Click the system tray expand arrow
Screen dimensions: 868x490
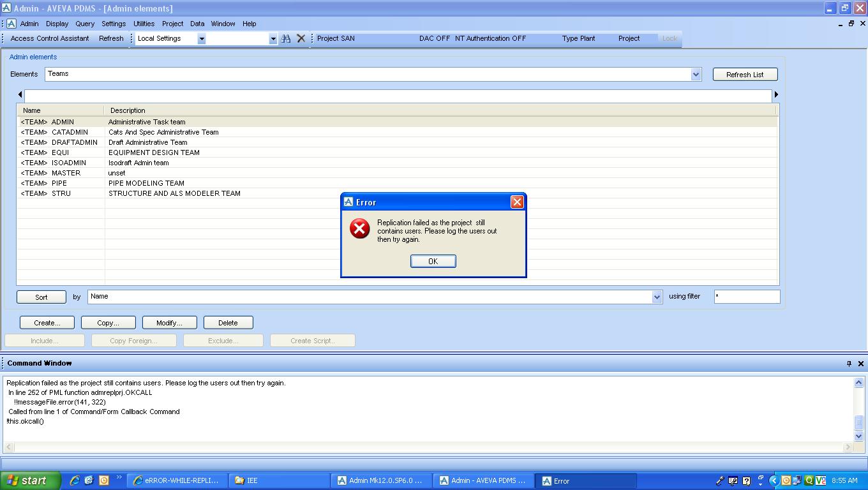tap(774, 480)
